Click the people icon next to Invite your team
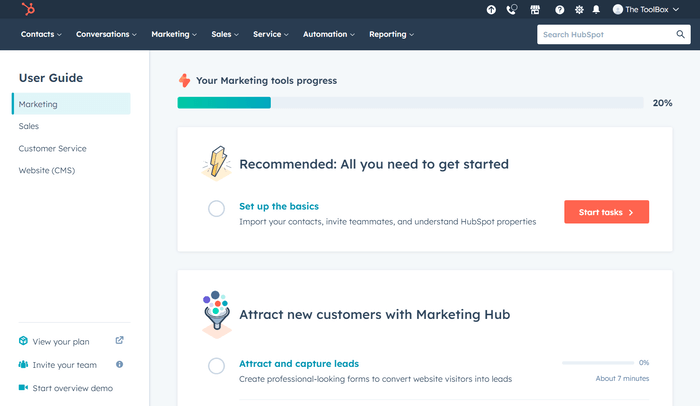This screenshot has width=700, height=406. [x=23, y=364]
